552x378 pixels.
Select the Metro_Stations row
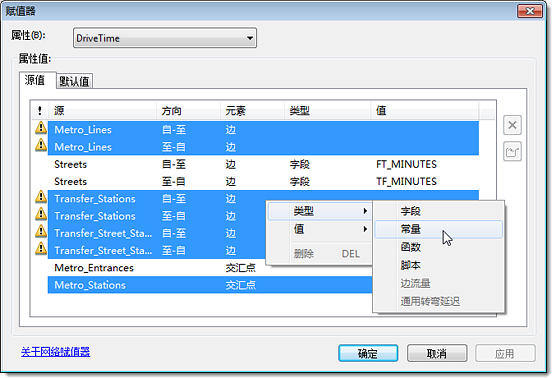coord(210,285)
